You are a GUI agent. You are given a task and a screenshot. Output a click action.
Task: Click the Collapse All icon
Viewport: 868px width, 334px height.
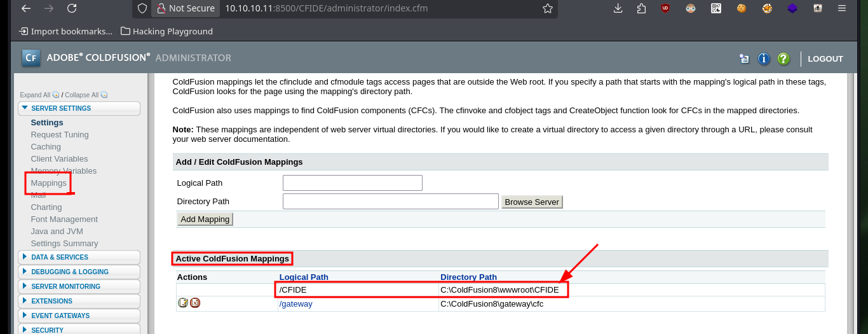[104, 95]
